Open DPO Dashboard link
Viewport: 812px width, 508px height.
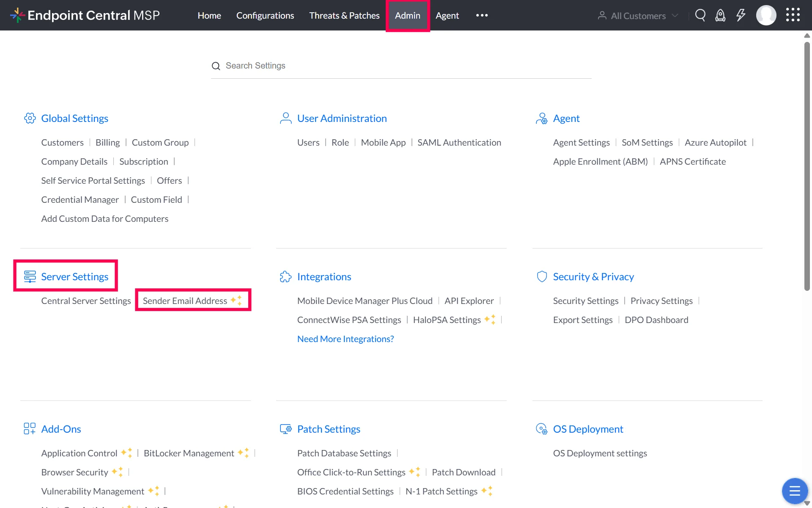coord(656,320)
